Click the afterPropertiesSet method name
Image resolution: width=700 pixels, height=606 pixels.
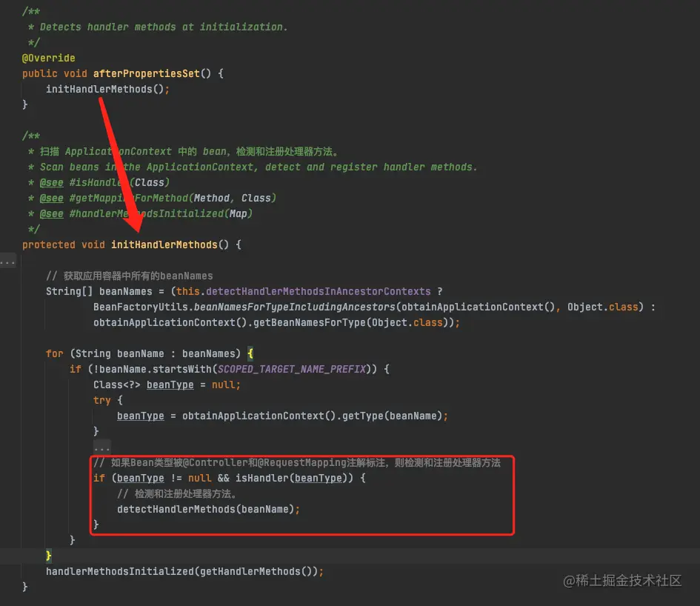tap(147, 73)
